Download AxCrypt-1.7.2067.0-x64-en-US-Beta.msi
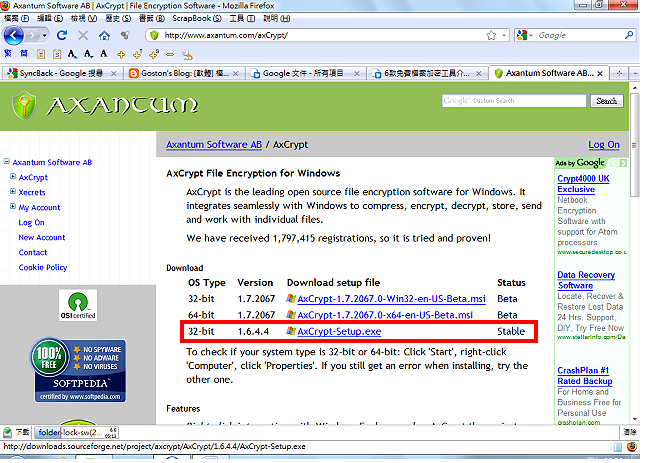The width and height of the screenshot is (645, 463). click(385, 315)
